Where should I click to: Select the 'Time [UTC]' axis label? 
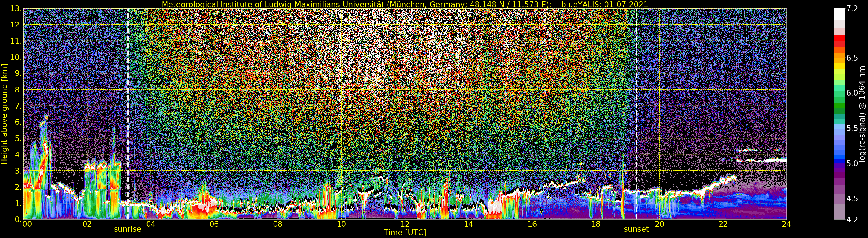click(405, 233)
